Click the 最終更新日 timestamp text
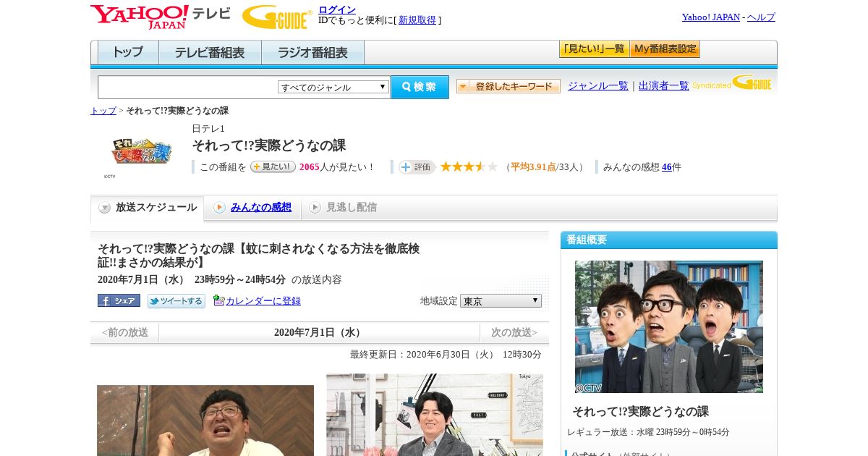This screenshot has width=868, height=456. click(446, 355)
